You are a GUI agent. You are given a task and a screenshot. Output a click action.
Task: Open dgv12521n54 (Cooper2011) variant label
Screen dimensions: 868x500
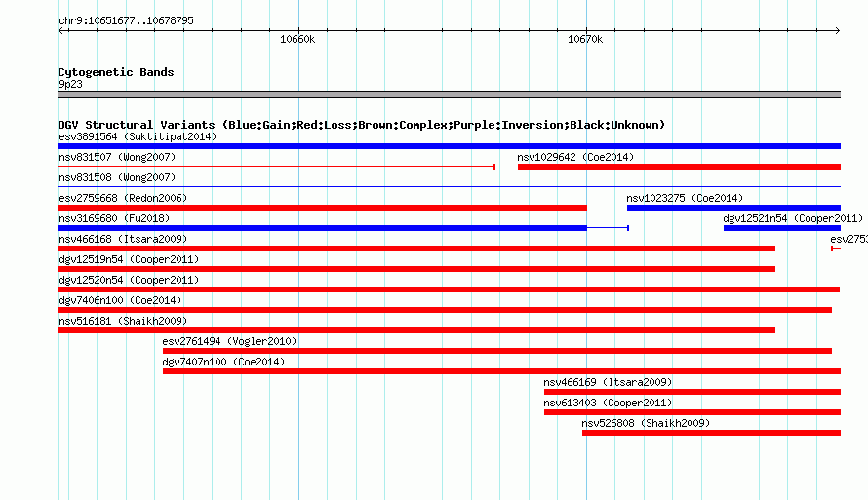793,218
